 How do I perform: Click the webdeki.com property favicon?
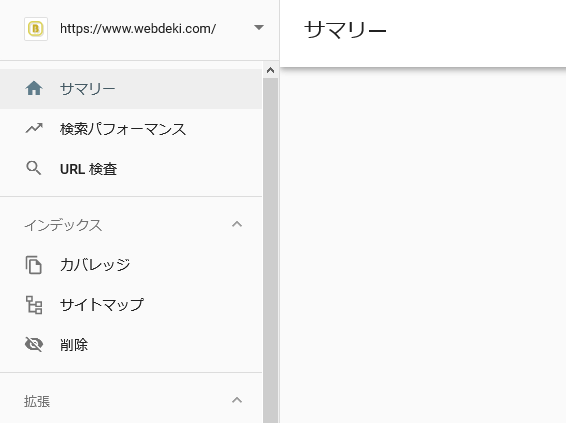pyautogui.click(x=36, y=29)
